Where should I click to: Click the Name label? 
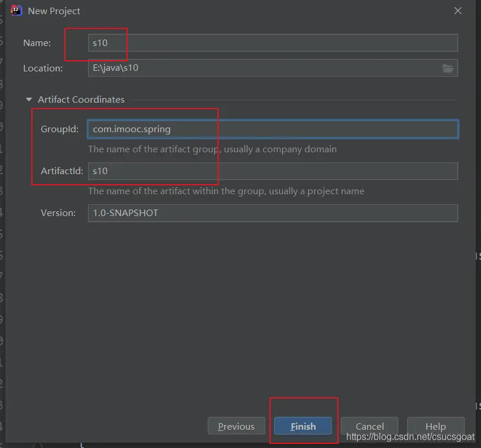click(37, 43)
